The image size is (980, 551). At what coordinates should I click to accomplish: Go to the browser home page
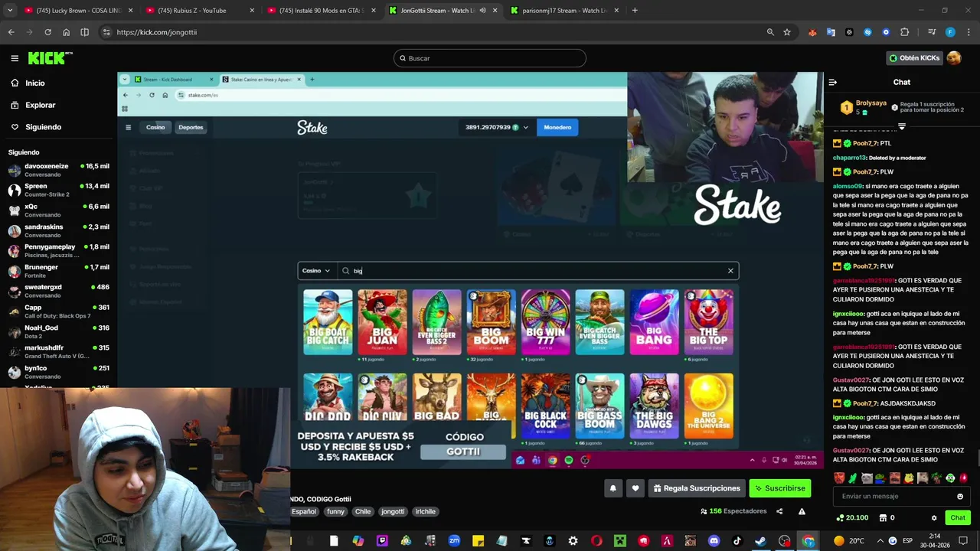pyautogui.click(x=66, y=32)
